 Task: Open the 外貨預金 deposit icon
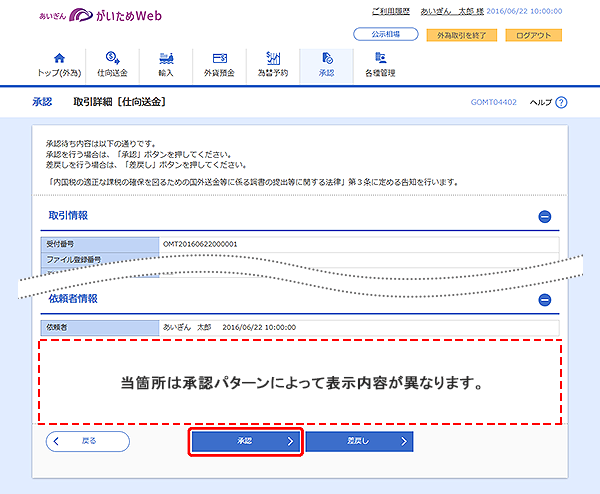[x=218, y=58]
